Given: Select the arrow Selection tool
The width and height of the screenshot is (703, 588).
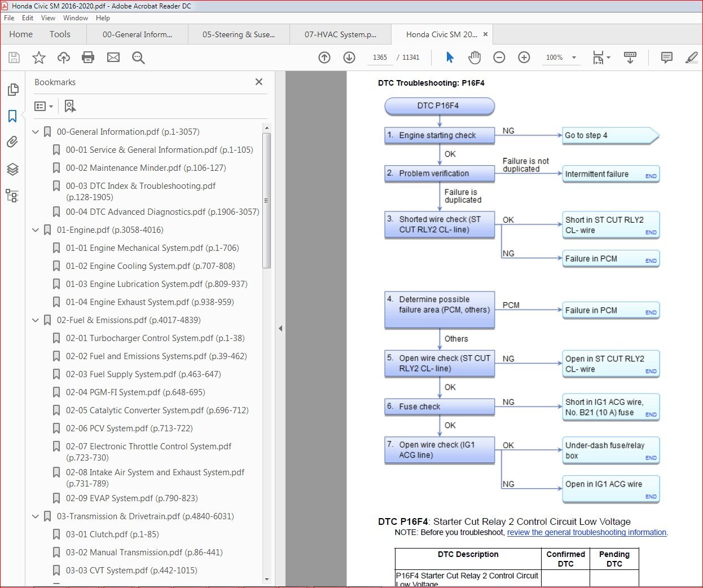Looking at the screenshot, I should point(450,58).
